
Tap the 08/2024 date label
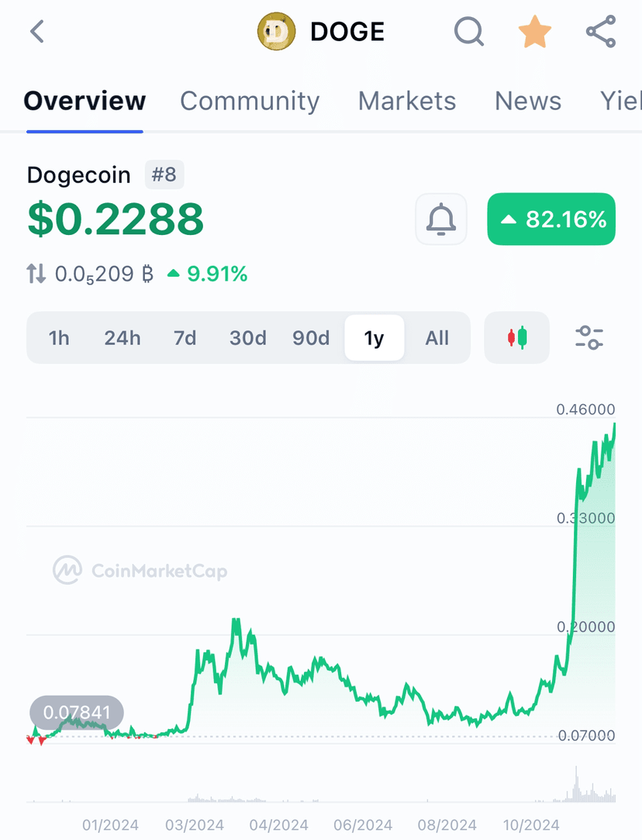(447, 825)
